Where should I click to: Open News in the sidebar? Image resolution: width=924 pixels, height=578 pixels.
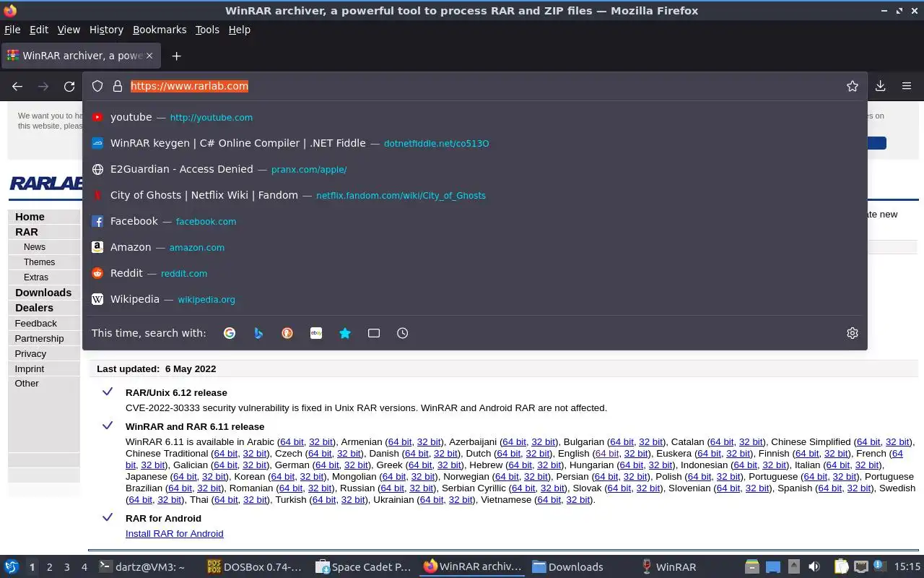(35, 247)
